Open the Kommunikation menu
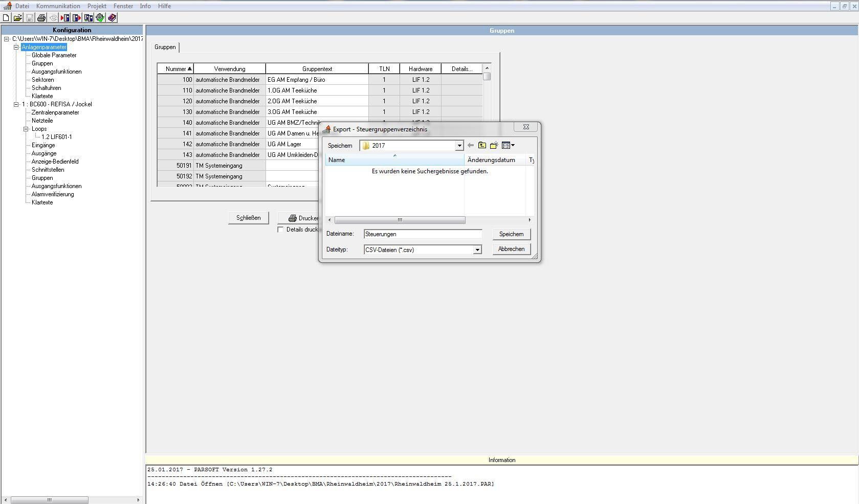Viewport: 859px width, 504px height. (58, 6)
